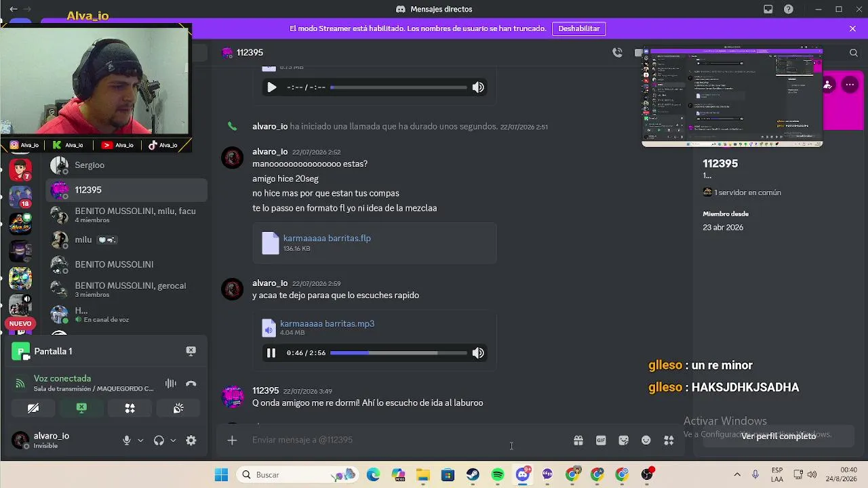
Task: Play the top audio attachment
Action: click(x=271, y=87)
